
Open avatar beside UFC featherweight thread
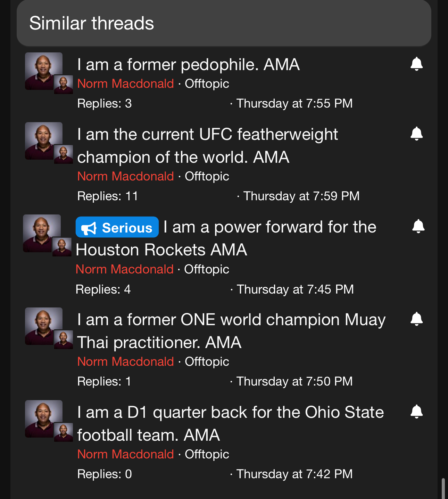click(x=44, y=141)
